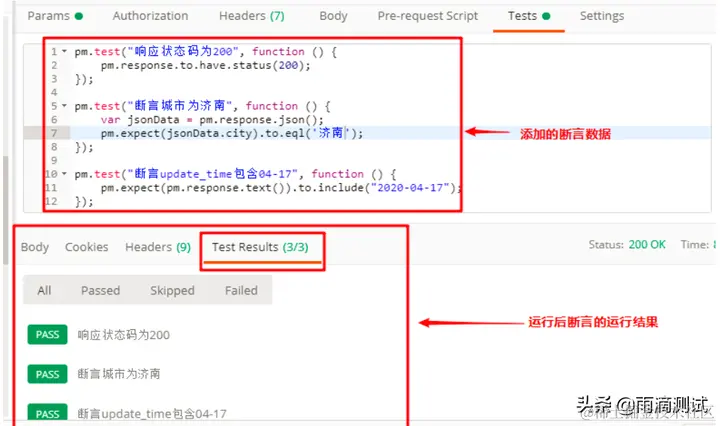The width and height of the screenshot is (720, 426).
Task: Collapse code fold arrow on line 1
Action: point(64,51)
